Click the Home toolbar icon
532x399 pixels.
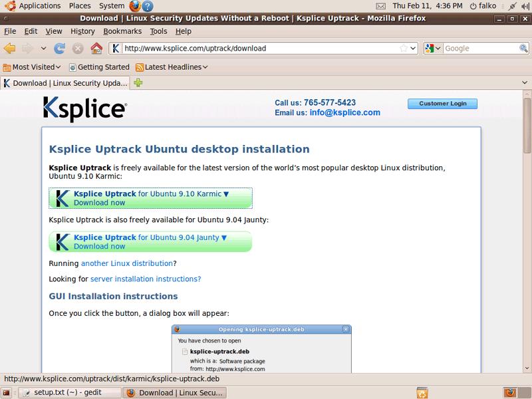tap(96, 49)
